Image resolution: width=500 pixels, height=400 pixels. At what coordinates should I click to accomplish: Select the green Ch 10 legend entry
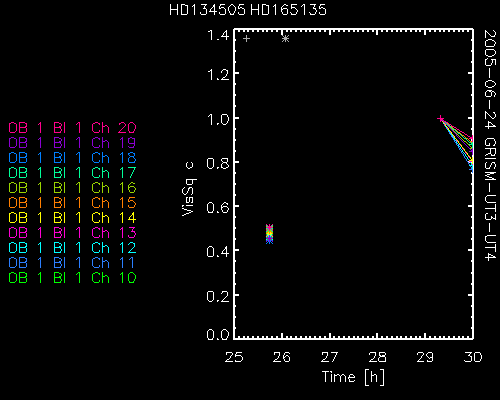click(x=72, y=278)
